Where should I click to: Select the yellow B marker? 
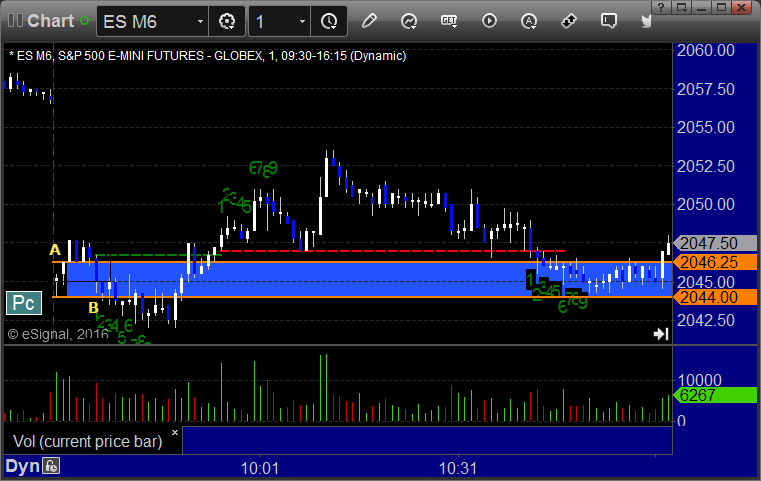(94, 308)
